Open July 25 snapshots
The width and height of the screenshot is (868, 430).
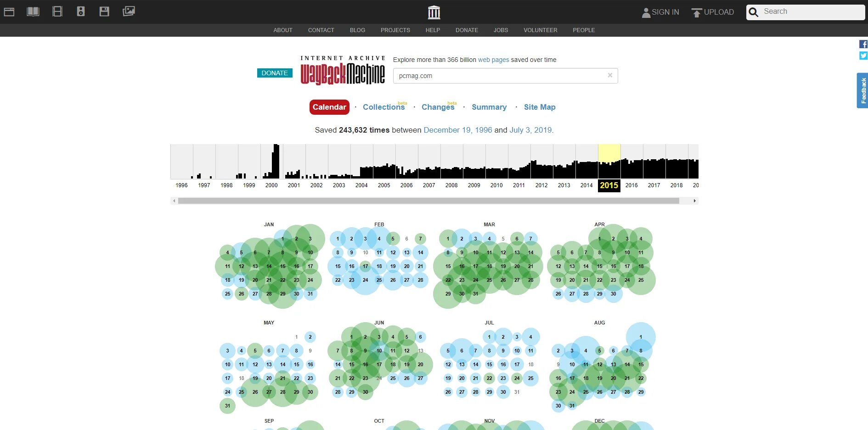(x=531, y=378)
